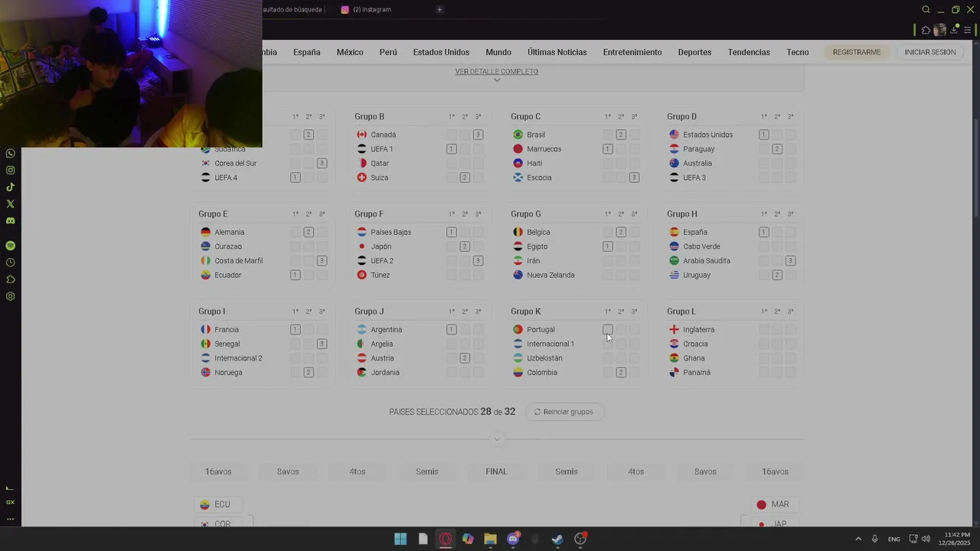This screenshot has width=980, height=551.
Task: Click the tab search magnifier icon
Action: tap(926, 9)
